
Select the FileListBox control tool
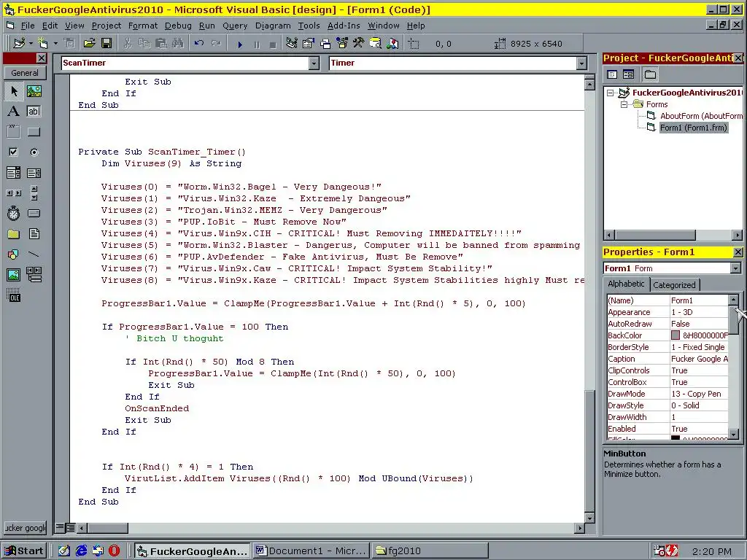[34, 234]
